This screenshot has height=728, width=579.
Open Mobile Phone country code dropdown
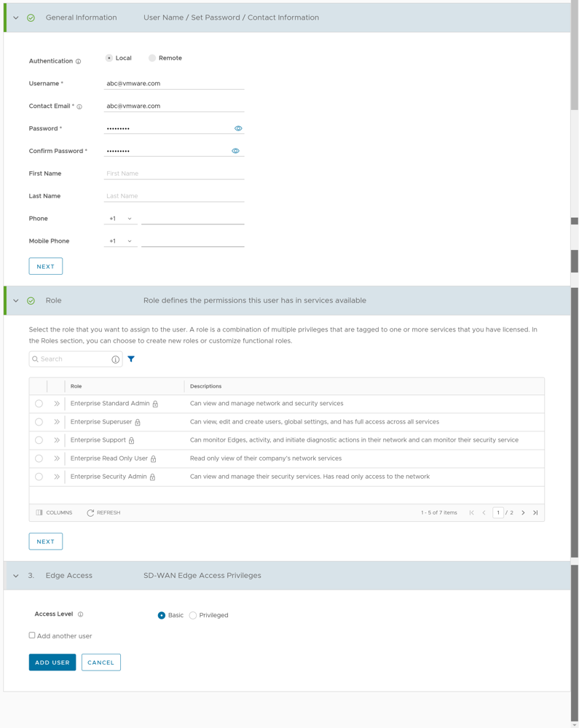coord(120,241)
